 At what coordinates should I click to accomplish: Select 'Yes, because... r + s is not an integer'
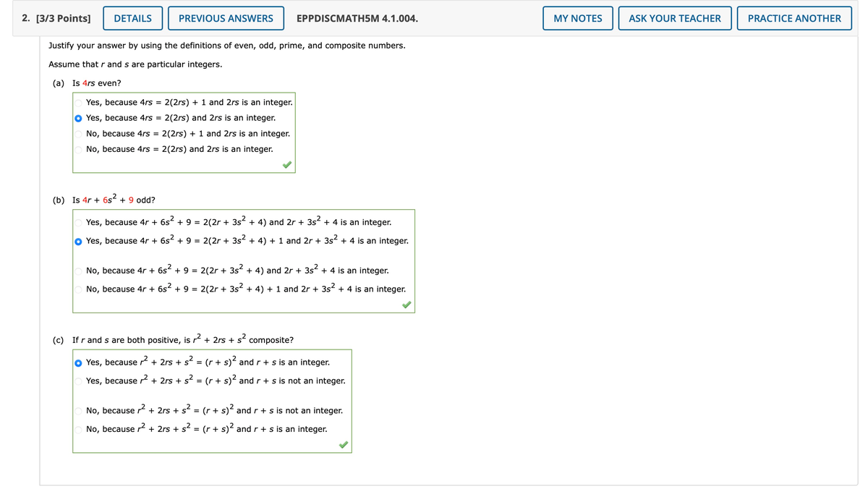[x=77, y=381]
